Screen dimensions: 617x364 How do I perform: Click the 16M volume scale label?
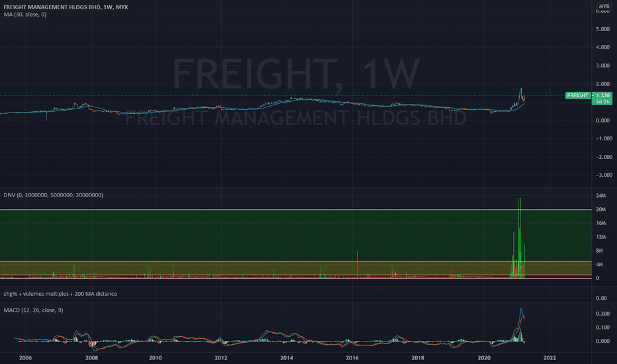pos(600,223)
